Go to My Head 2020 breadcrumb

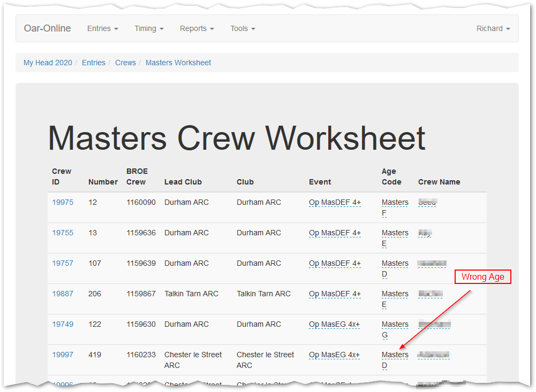click(48, 63)
